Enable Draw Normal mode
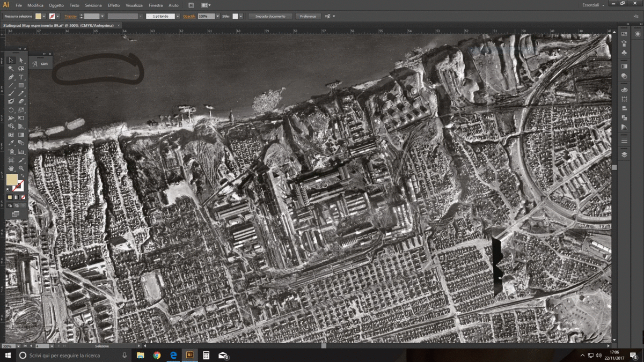This screenshot has width=644, height=362. click(x=10, y=205)
